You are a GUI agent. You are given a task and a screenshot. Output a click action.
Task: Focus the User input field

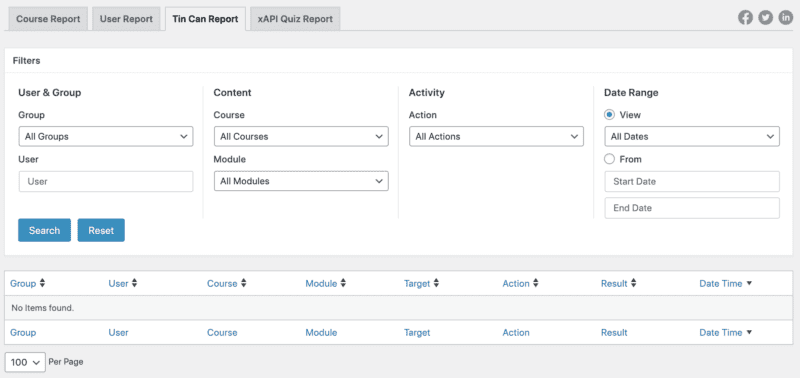pos(106,181)
